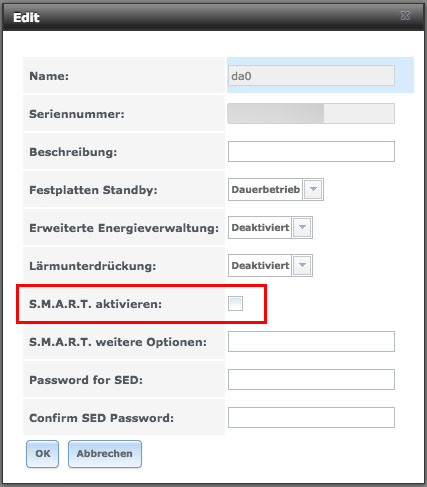Click the Festplatten Standby label
Viewport: 427px width, 487px height.
(x=93, y=190)
